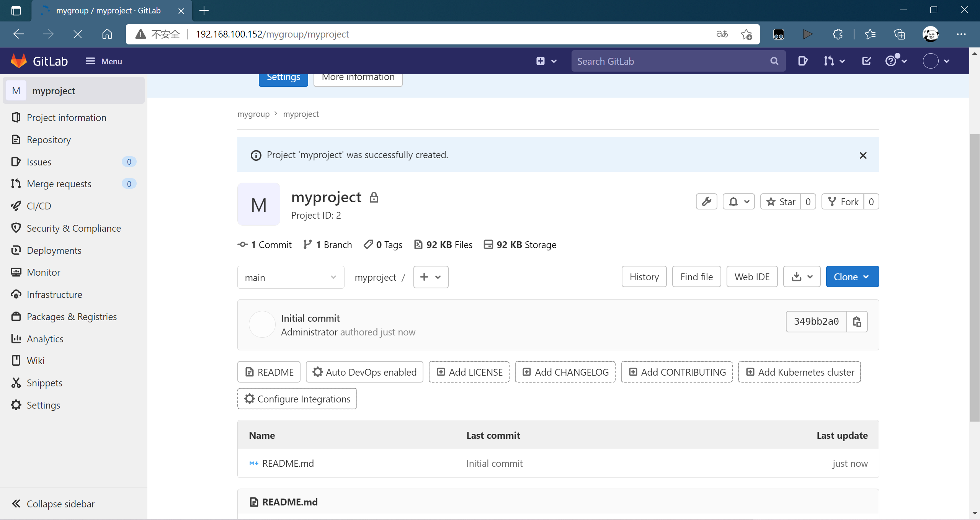Image resolution: width=980 pixels, height=520 pixels.
Task: Expand the branch selector dropdown
Action: [x=291, y=277]
